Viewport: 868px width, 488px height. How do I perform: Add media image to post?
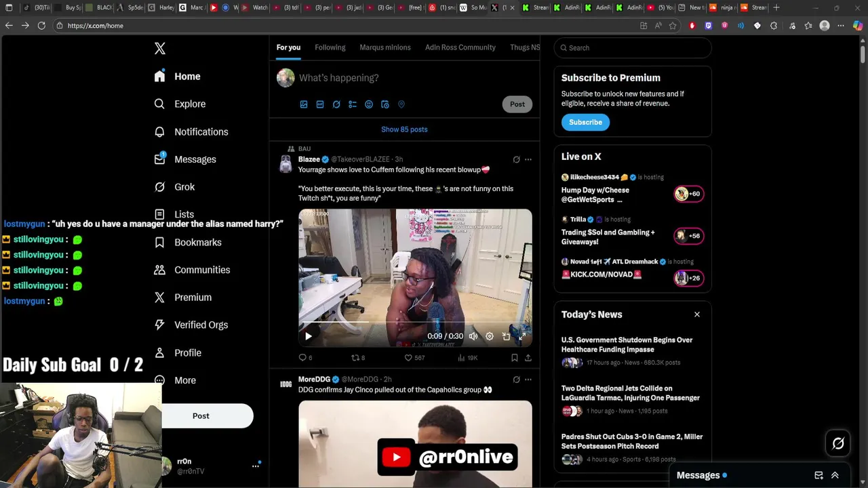[x=304, y=104]
